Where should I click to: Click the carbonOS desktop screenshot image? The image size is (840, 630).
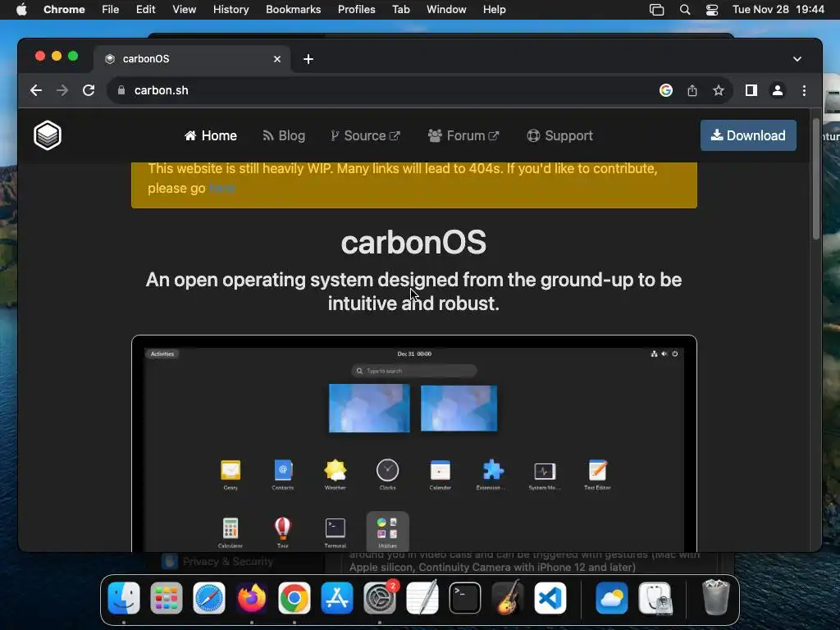414,443
